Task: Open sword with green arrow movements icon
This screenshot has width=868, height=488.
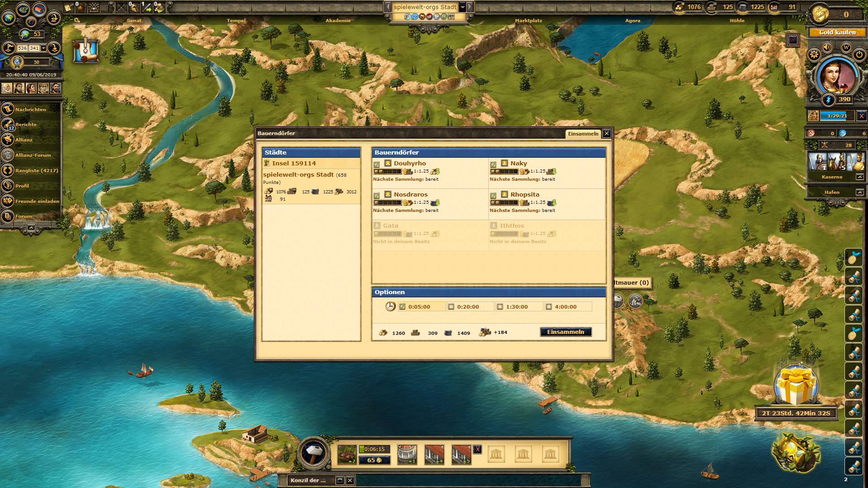Action: pos(146,7)
